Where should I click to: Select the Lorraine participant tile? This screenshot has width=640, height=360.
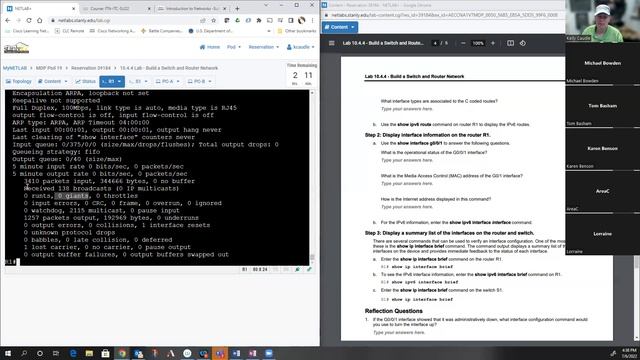pos(602,234)
